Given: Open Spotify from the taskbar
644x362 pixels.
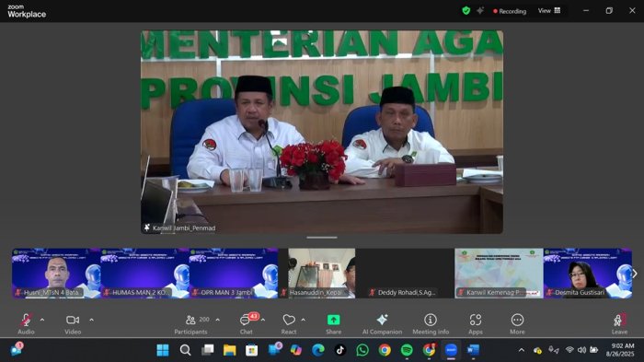Looking at the screenshot, I should pyautogui.click(x=407, y=350).
